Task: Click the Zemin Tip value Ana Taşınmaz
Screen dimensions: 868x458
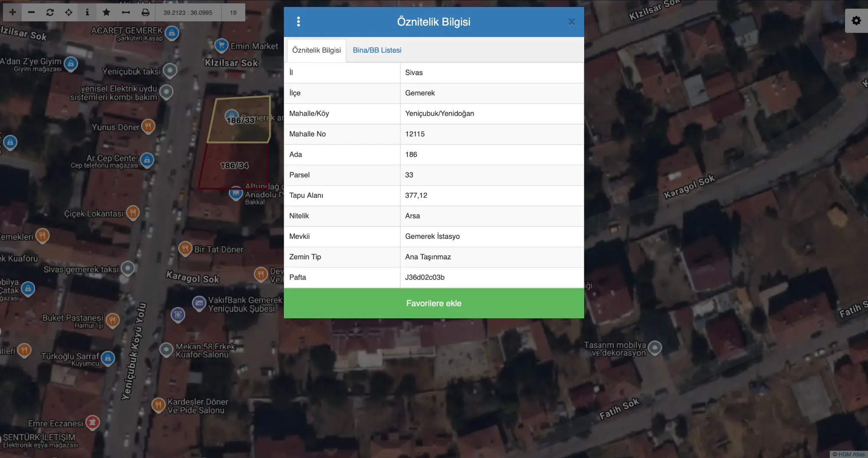Action: (428, 257)
